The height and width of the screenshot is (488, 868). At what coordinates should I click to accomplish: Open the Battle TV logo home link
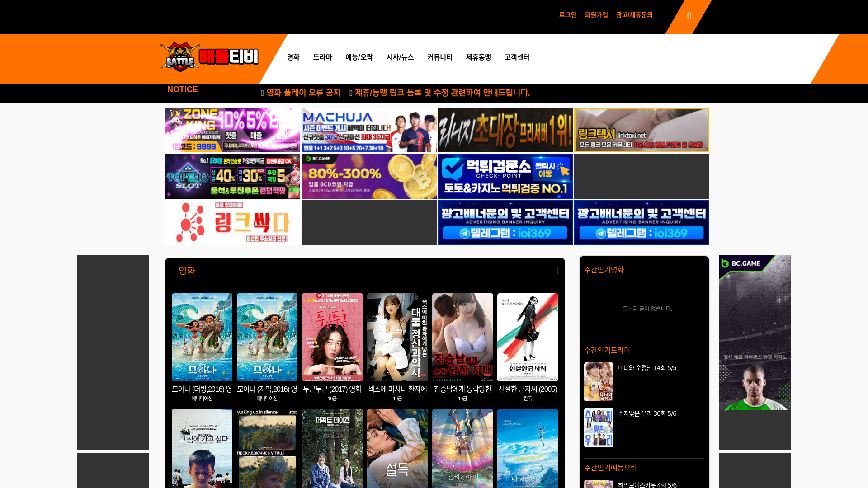[209, 57]
